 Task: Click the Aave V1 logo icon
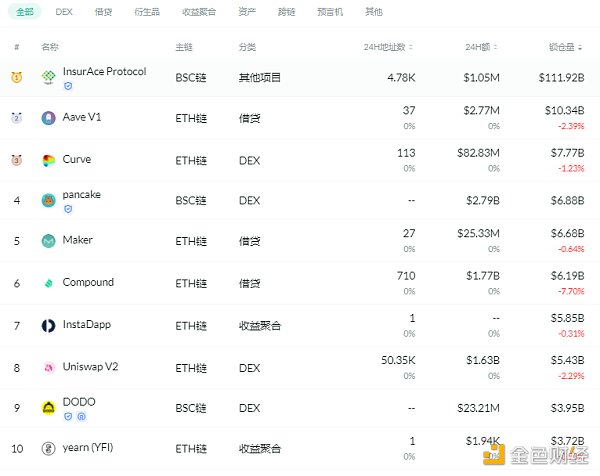[48, 118]
